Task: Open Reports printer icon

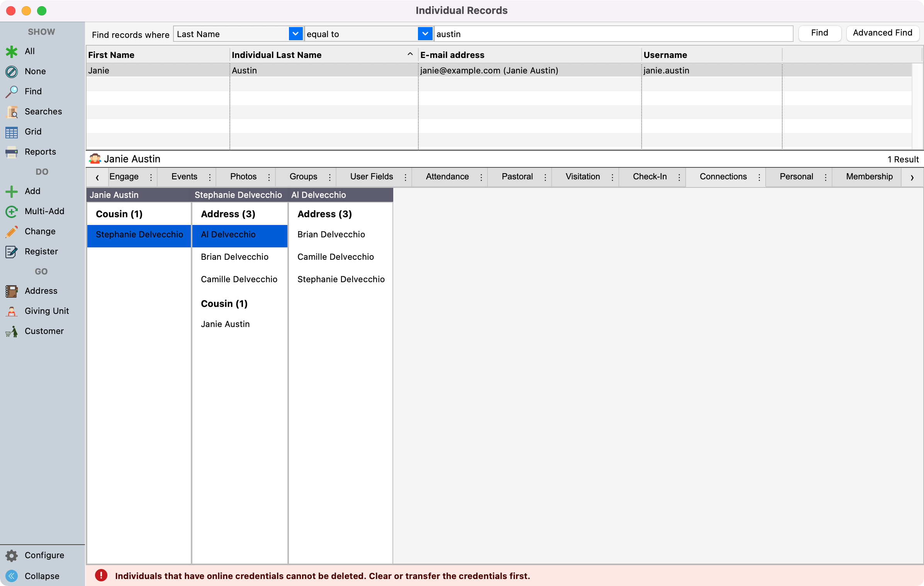Action: [x=12, y=152]
